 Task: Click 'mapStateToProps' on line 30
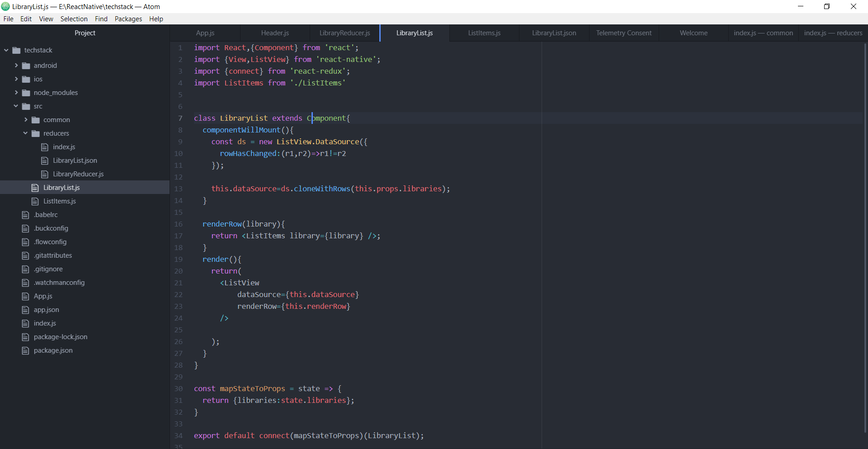coord(252,389)
